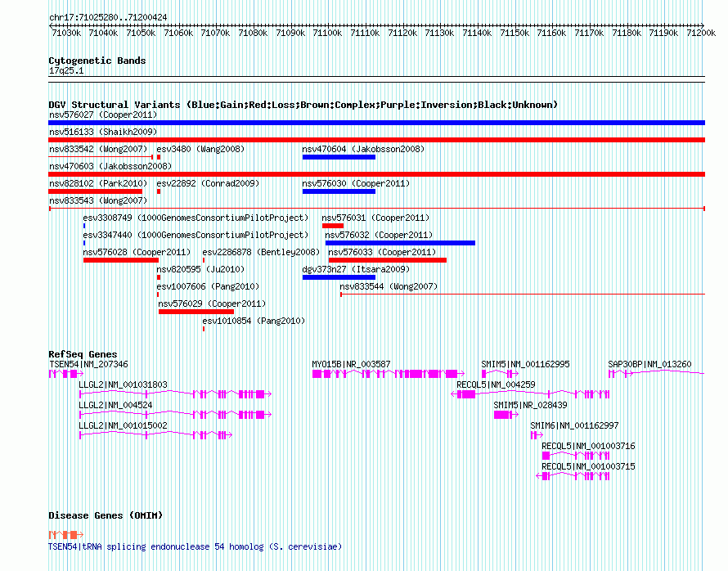Select esv2286878 (Bentley2008) label

pos(262,253)
